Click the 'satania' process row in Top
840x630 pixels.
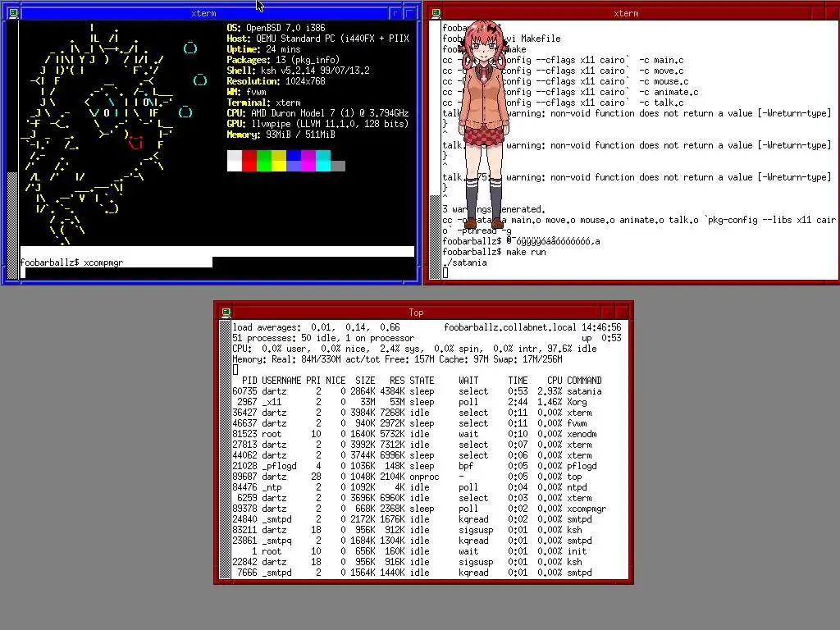point(417,391)
